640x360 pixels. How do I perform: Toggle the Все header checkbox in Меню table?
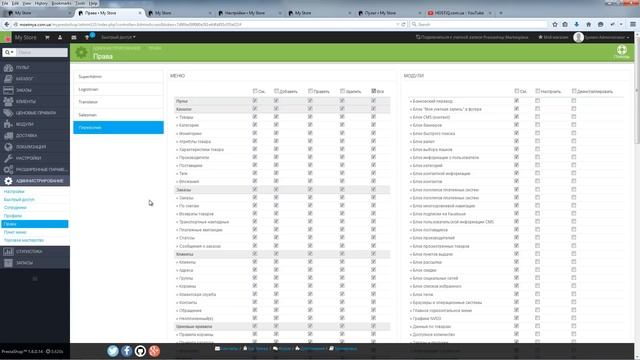coord(373,91)
